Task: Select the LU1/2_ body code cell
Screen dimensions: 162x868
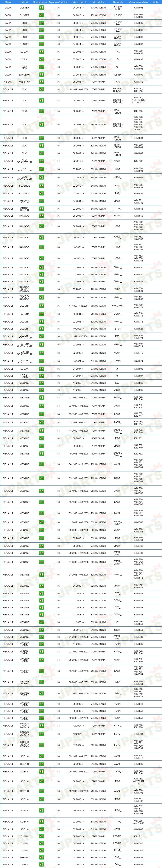Action: coord(117,850)
